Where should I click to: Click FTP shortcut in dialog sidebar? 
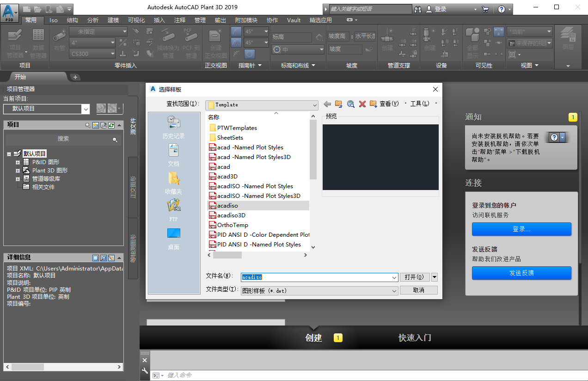[x=174, y=210]
